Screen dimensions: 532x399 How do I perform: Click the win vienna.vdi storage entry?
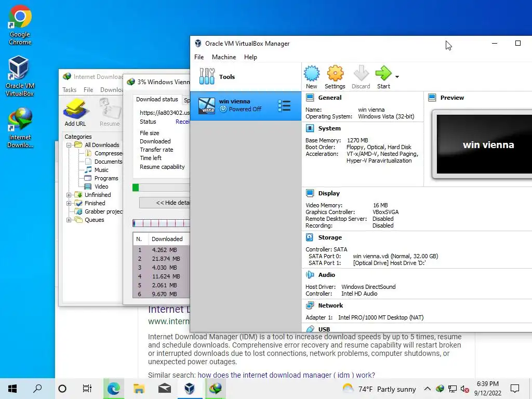tap(395, 256)
